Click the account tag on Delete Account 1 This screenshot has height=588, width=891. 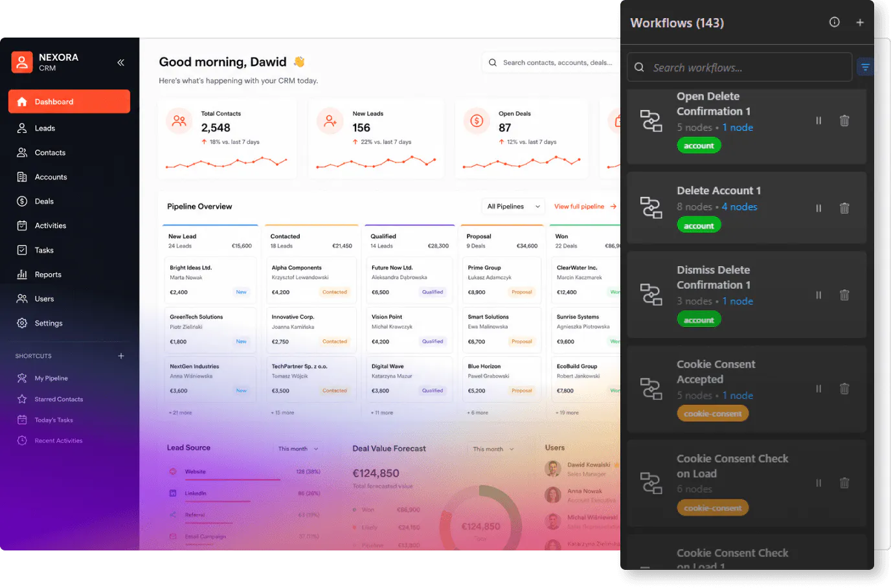[699, 225]
